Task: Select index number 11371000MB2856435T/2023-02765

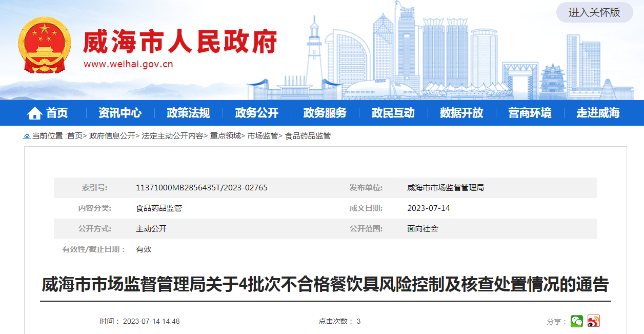Action: 202,188
